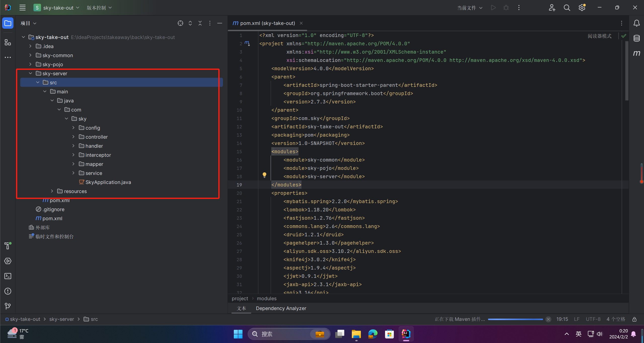Open the current file run configuration dropdown
Screen dimensions: 644x343
(470, 8)
